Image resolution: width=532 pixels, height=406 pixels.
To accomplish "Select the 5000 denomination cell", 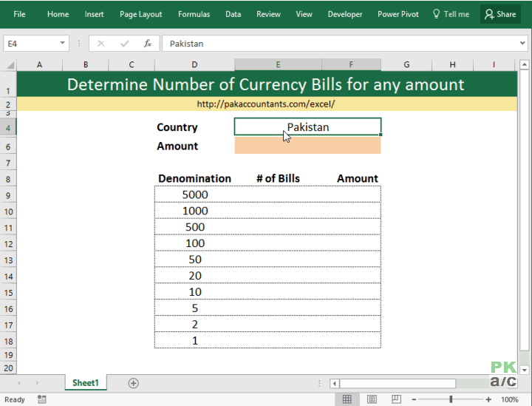I will 194,194.
